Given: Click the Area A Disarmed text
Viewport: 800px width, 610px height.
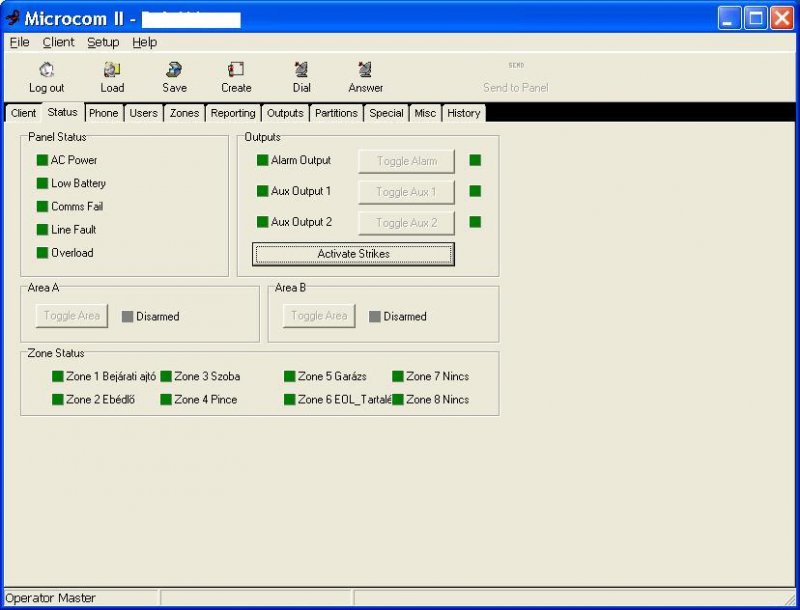Looking at the screenshot, I should coord(158,317).
